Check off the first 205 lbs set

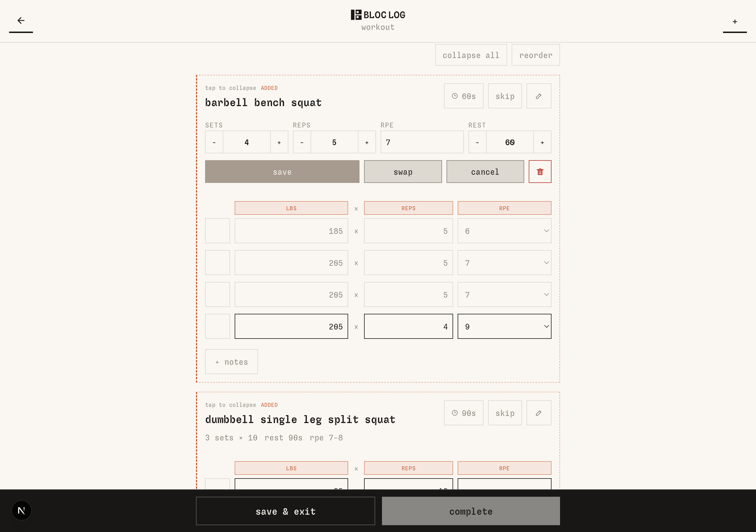(217, 263)
